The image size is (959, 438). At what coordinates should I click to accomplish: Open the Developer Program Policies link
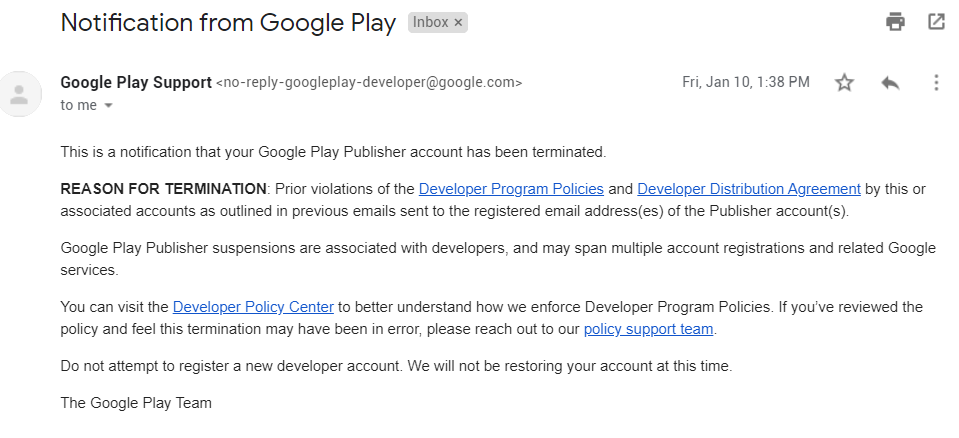[x=511, y=189]
